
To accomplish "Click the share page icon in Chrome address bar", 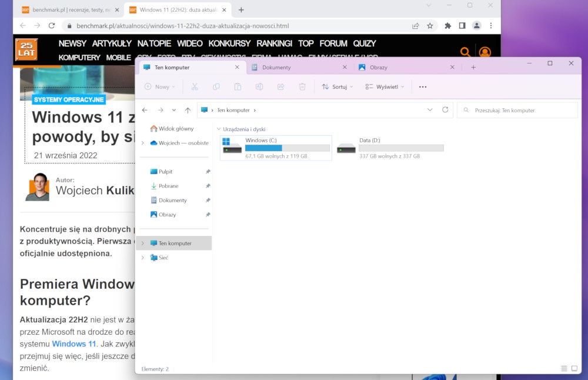I will click(416, 25).
